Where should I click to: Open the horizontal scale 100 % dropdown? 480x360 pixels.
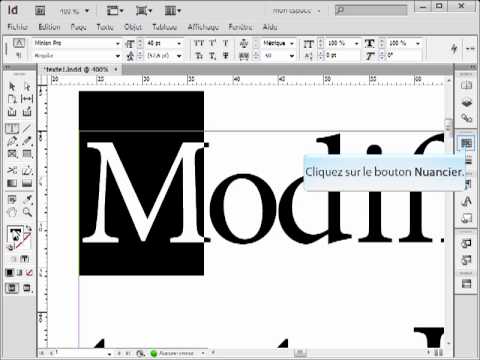418,44
